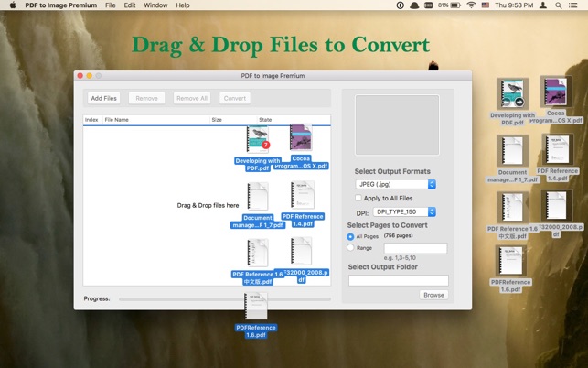Open the JPEG (.jpg) output format dropdown

pos(395,184)
